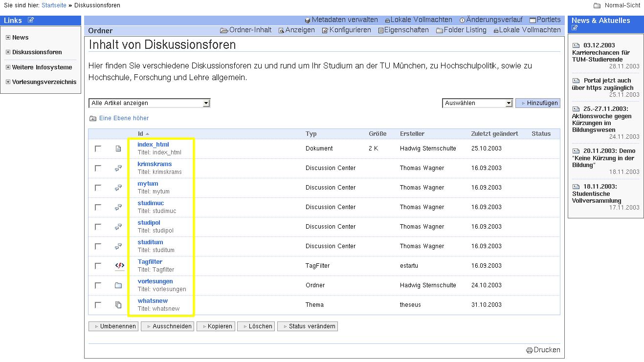Open the studitum discussion link
644x362 pixels.
[150, 242]
